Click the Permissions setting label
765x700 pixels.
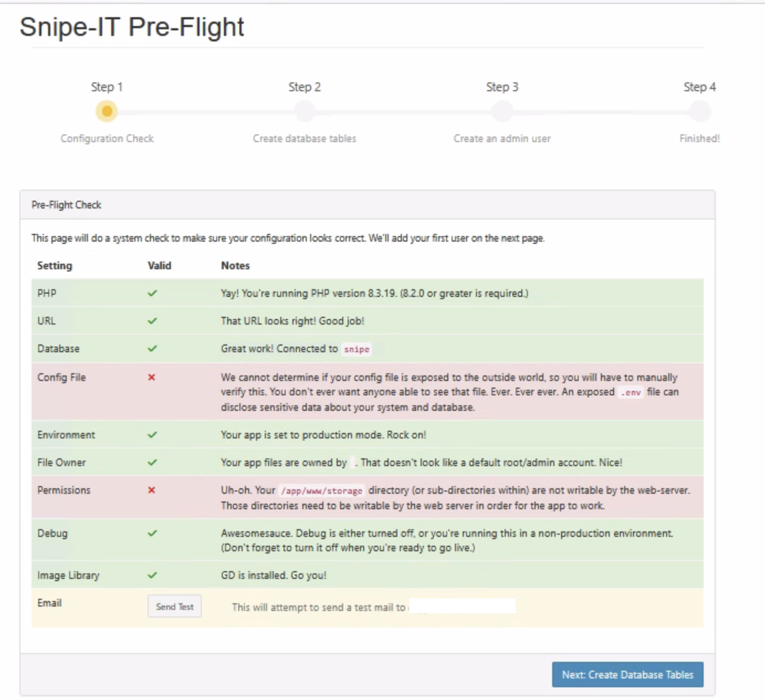[64, 490]
